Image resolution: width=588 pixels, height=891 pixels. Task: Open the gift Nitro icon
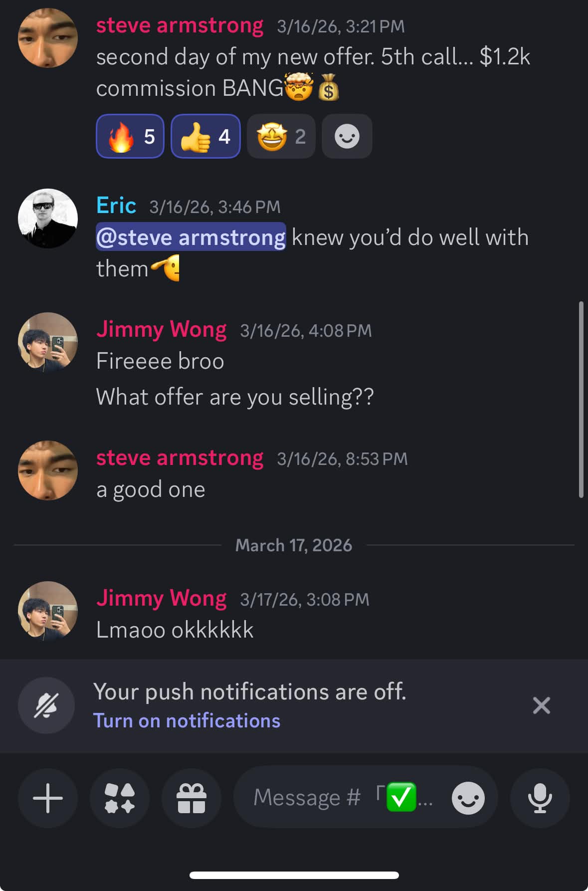coord(192,798)
